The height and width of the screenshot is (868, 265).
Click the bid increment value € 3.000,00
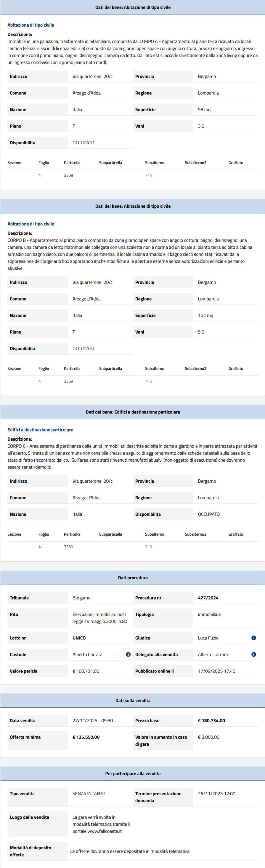(x=208, y=737)
